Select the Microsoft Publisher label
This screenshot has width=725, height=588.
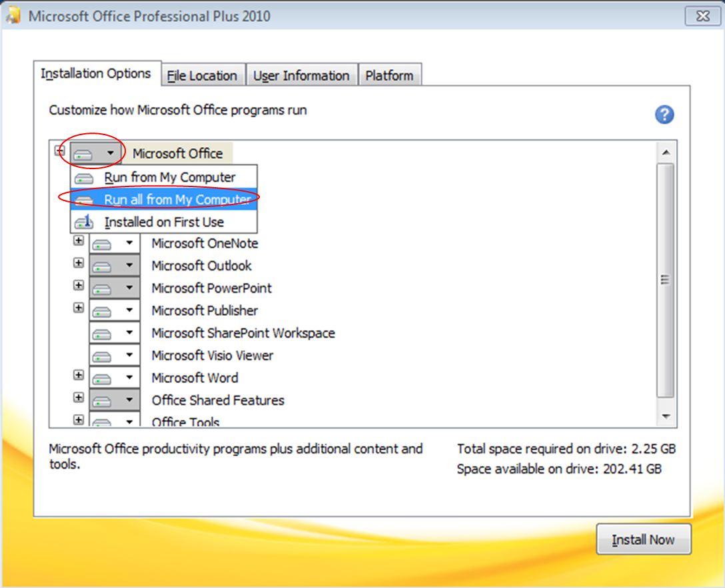205,311
